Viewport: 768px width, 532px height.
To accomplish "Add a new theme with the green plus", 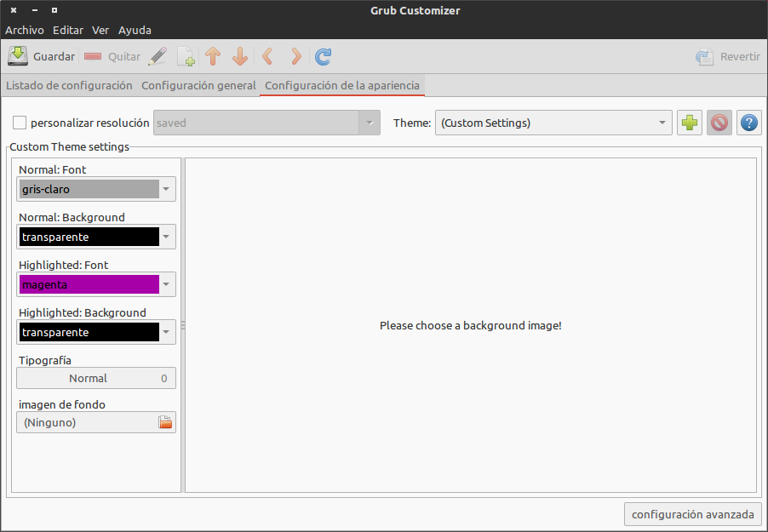I will tap(689, 122).
